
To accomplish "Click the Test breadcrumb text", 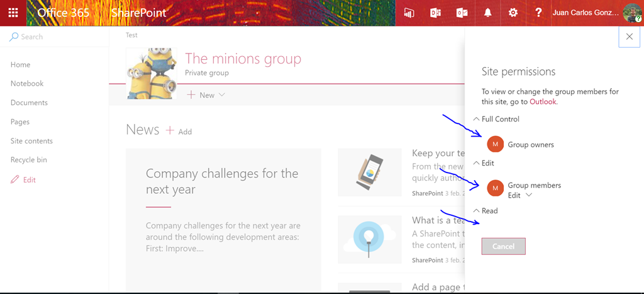I will pos(132,35).
